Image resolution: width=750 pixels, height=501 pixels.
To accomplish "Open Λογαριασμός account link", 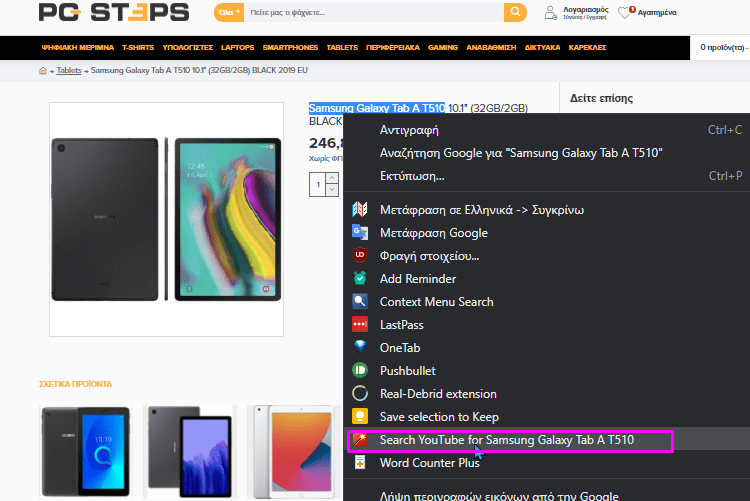I will (585, 12).
